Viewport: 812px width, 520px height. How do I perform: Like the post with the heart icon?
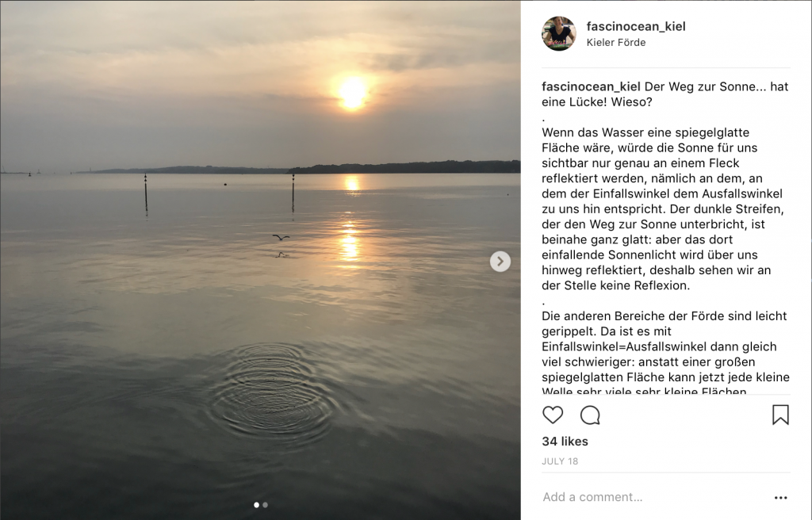553,415
